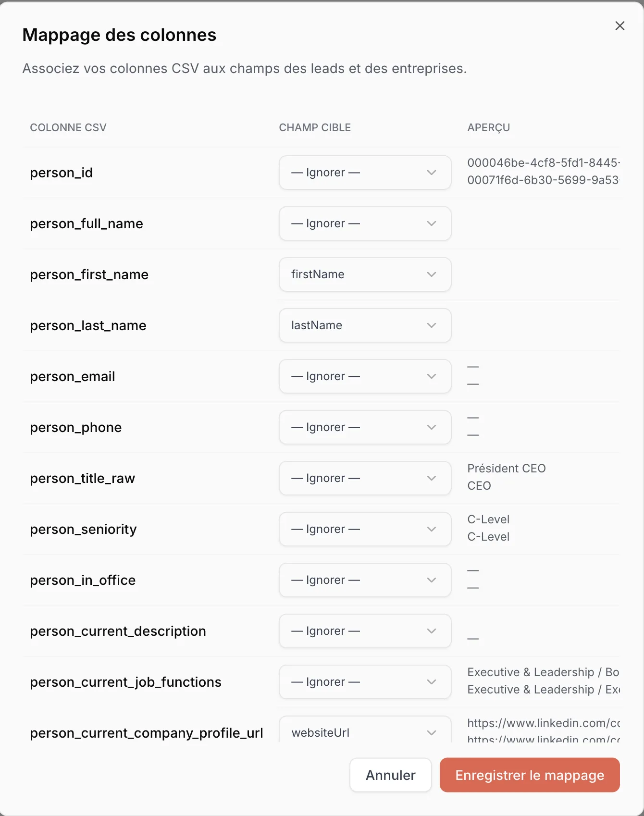Screen dimensions: 644x816
Task: Close the Mappage des colonnes dialog
Action: pos(620,26)
